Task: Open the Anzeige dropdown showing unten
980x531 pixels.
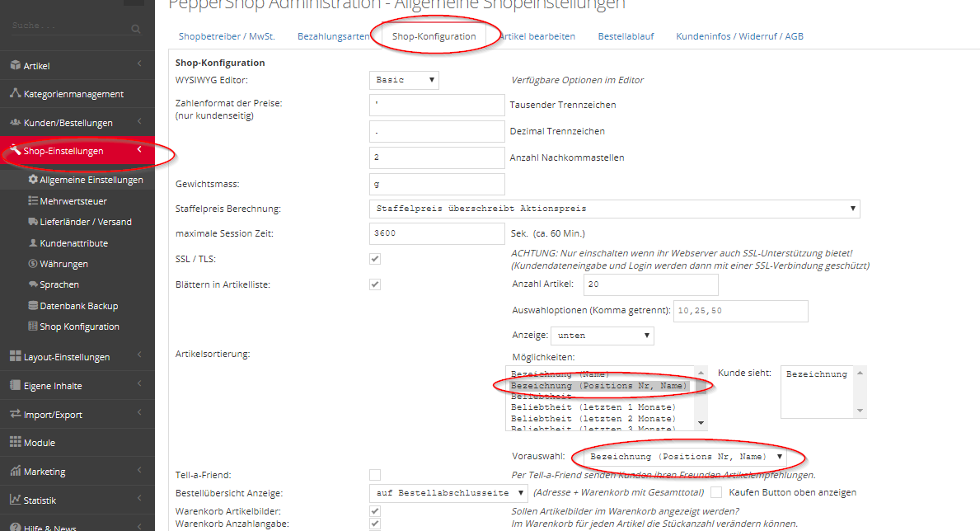Action: coord(603,336)
